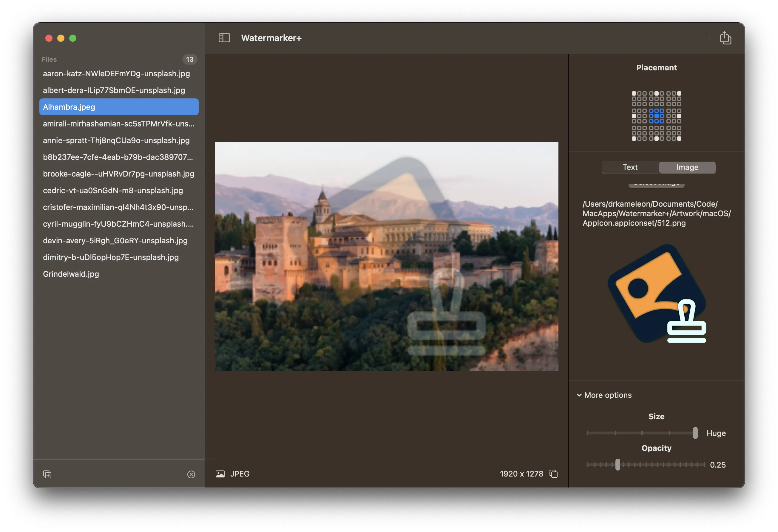778x532 pixels.
Task: Select bottom-right corner watermark placement
Action: pos(679,139)
